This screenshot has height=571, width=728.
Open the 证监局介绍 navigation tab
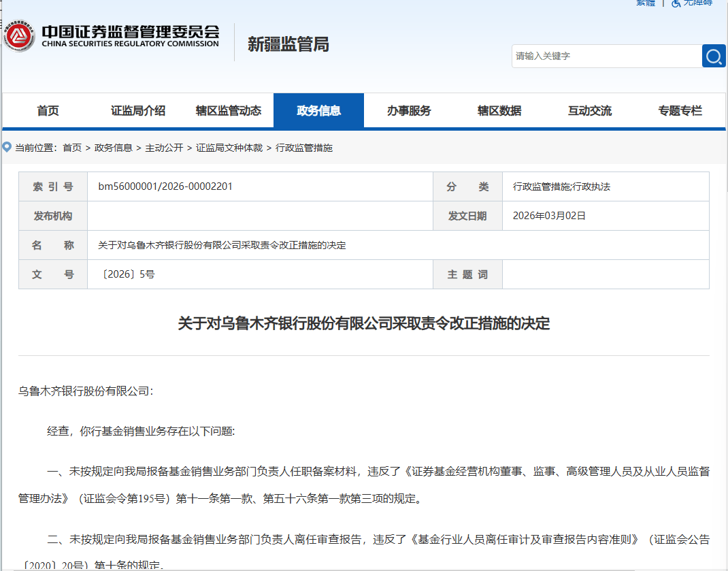tap(138, 111)
